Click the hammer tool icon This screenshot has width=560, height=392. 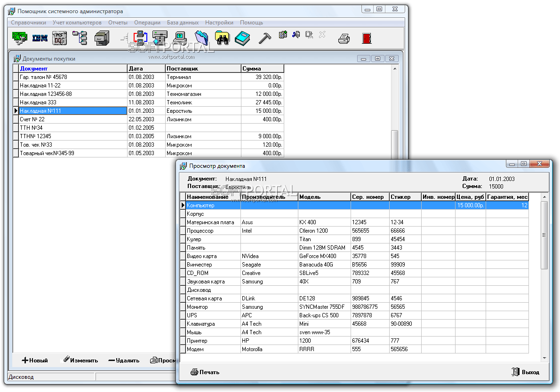pyautogui.click(x=265, y=38)
